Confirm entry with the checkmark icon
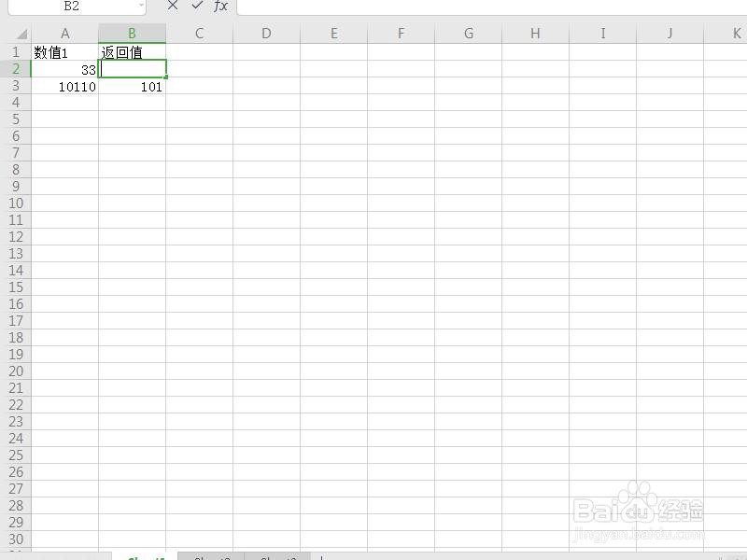This screenshot has width=747, height=560. tap(197, 6)
